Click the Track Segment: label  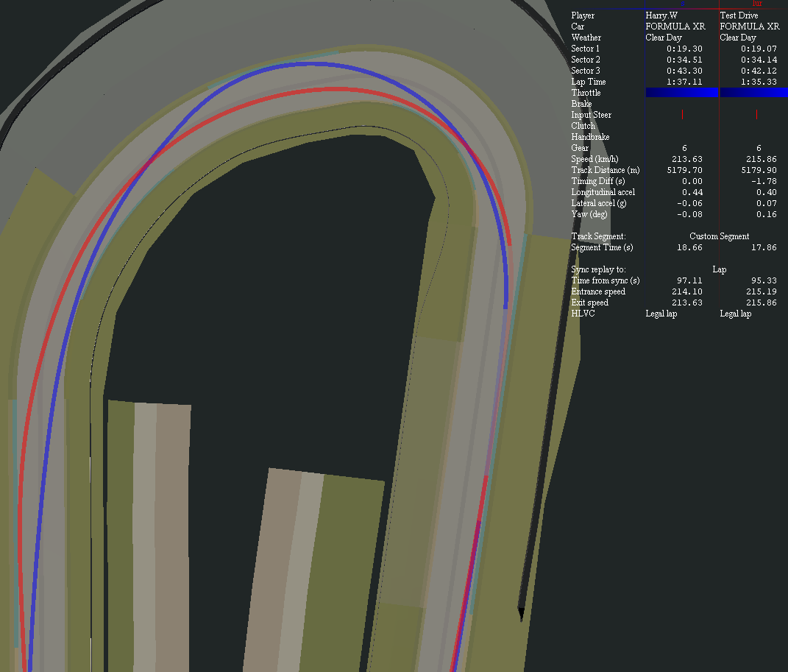click(x=598, y=237)
